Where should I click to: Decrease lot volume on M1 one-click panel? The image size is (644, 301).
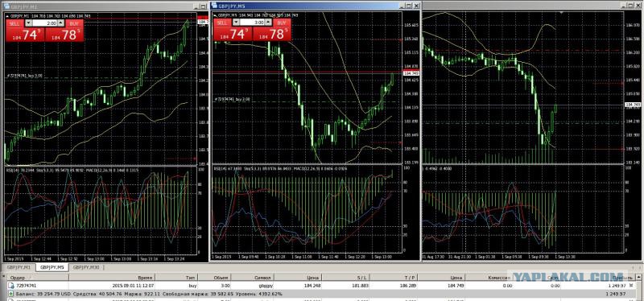(x=29, y=24)
